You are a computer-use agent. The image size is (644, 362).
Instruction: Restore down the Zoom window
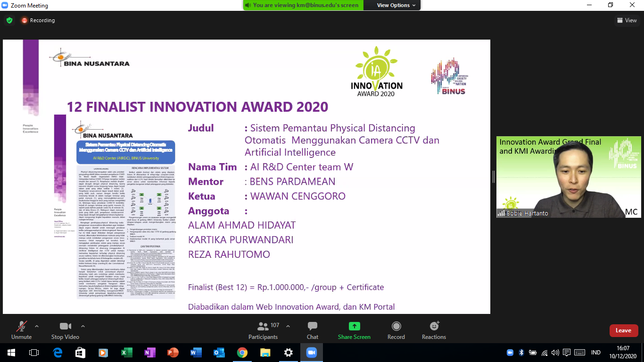(x=611, y=5)
